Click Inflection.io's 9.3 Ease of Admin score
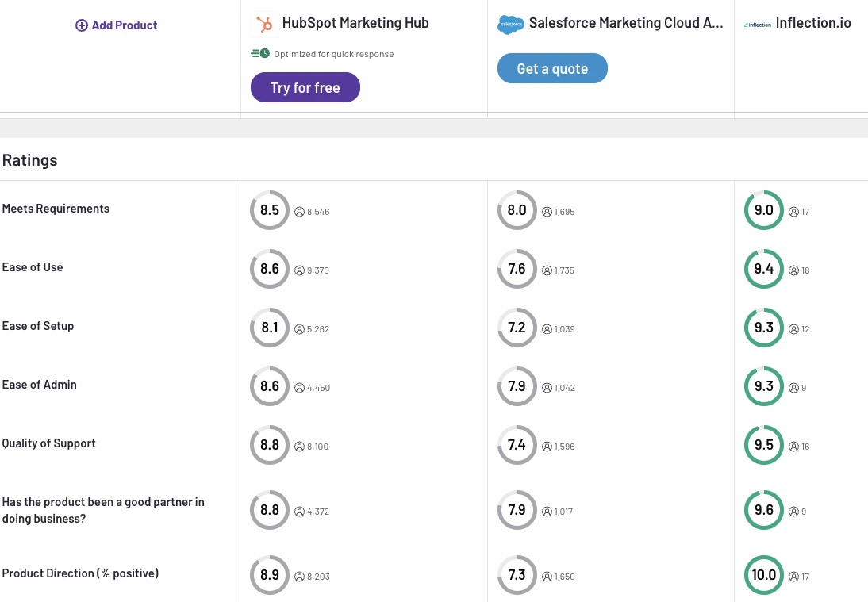 (763, 386)
